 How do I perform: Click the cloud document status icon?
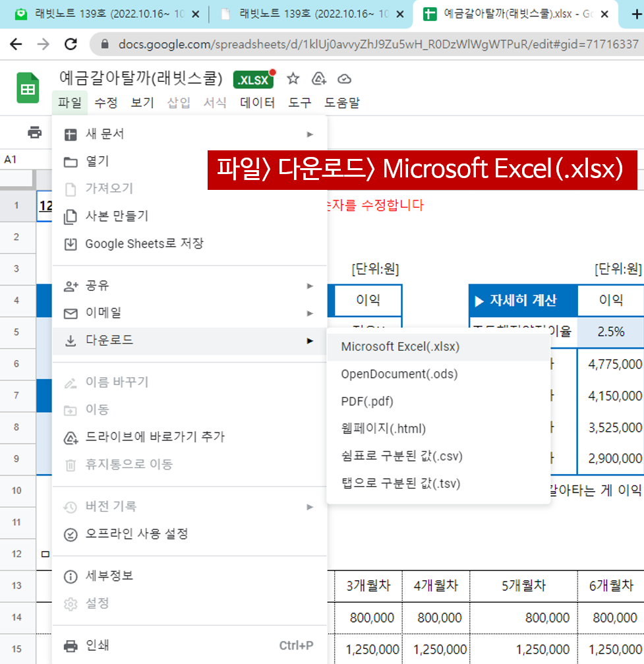pos(344,78)
